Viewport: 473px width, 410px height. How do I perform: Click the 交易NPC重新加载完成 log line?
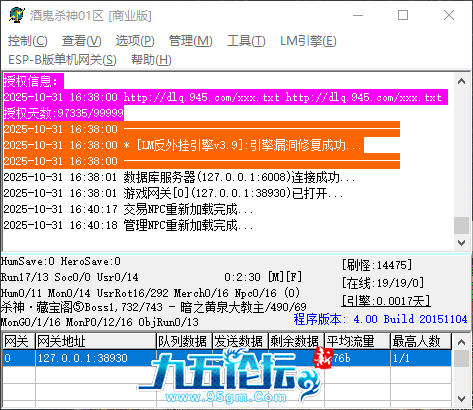coord(128,209)
